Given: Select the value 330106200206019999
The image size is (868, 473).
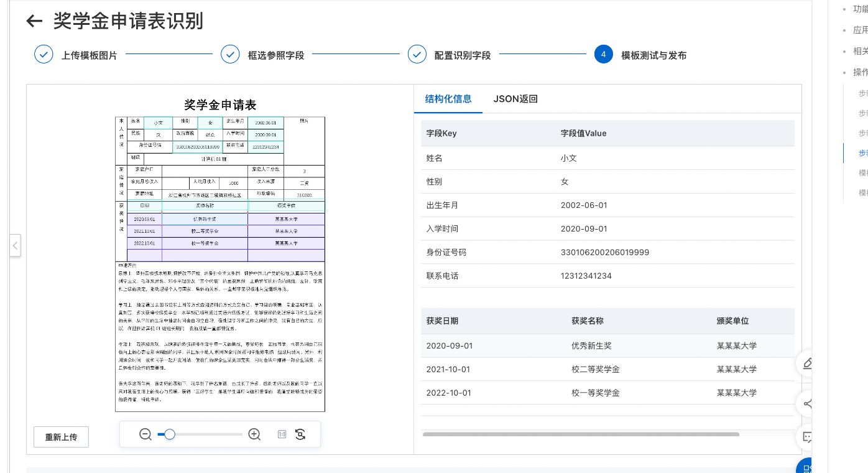Looking at the screenshot, I should point(604,252).
